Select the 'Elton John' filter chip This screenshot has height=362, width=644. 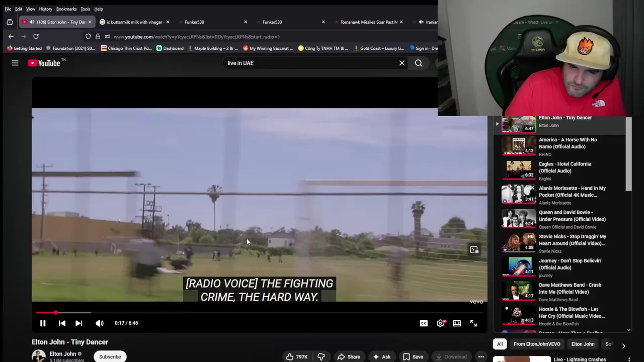click(583, 344)
